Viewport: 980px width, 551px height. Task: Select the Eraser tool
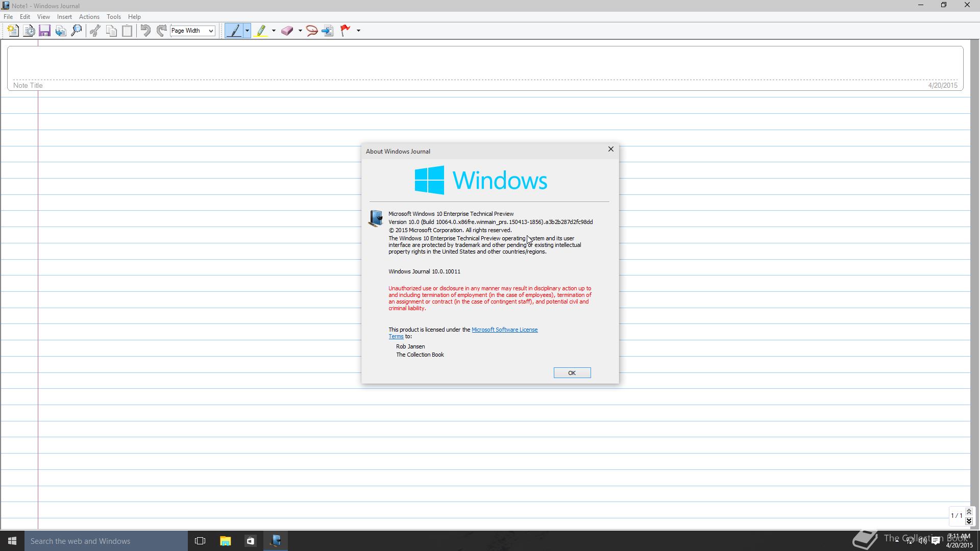[x=287, y=31]
